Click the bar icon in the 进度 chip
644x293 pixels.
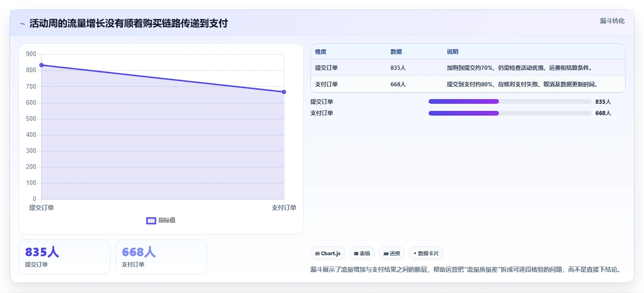tap(386, 253)
